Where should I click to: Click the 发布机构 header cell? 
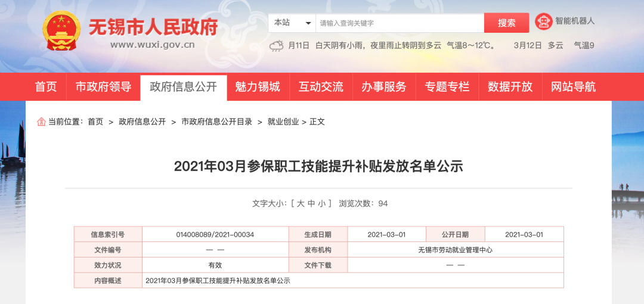pyautogui.click(x=318, y=250)
